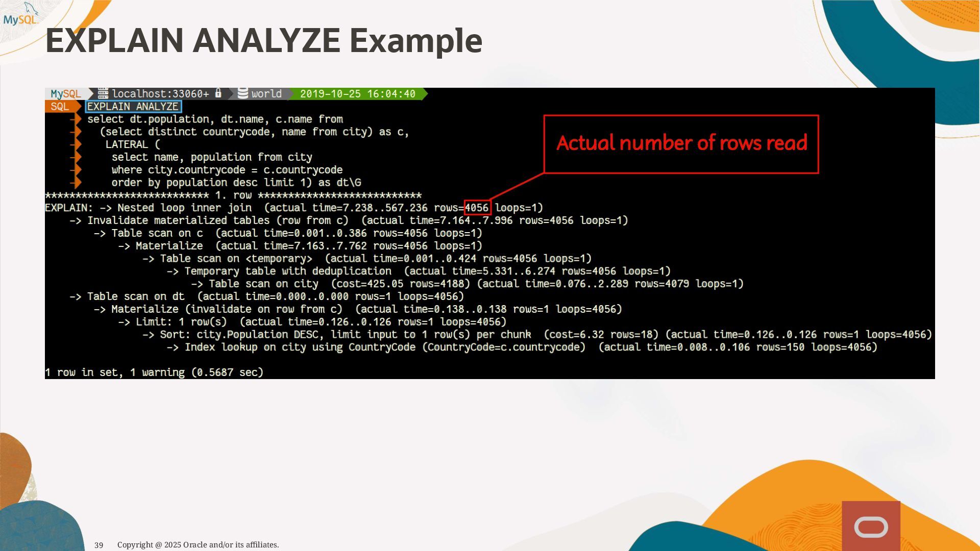Click the red-boxed 4056 rows value

tap(477, 208)
